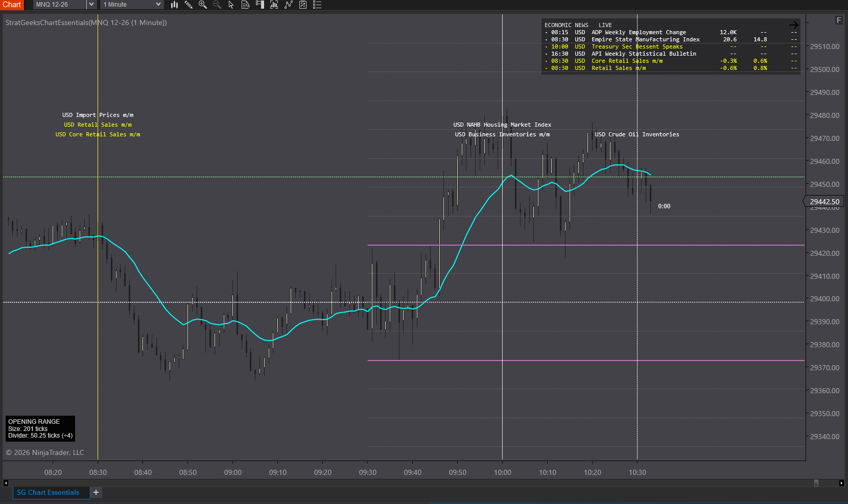Click the 29442.50 current price marker
The height and width of the screenshot is (504, 848).
click(x=823, y=202)
